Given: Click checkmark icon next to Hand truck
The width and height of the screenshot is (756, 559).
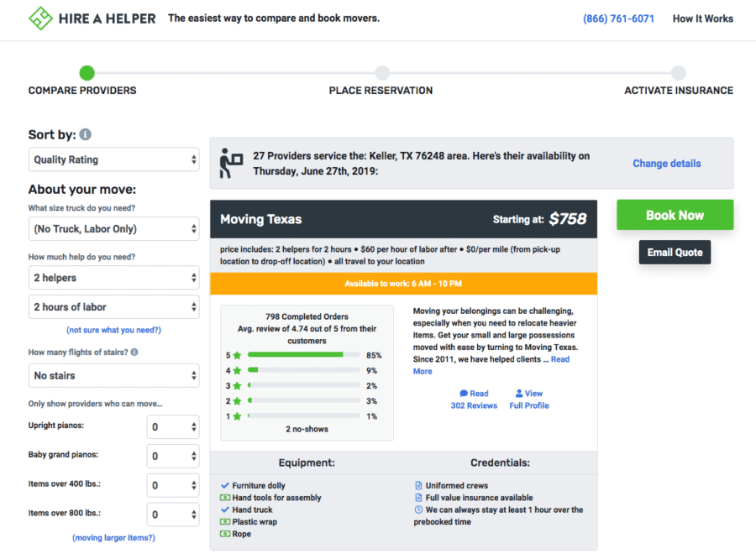Looking at the screenshot, I should point(224,509).
